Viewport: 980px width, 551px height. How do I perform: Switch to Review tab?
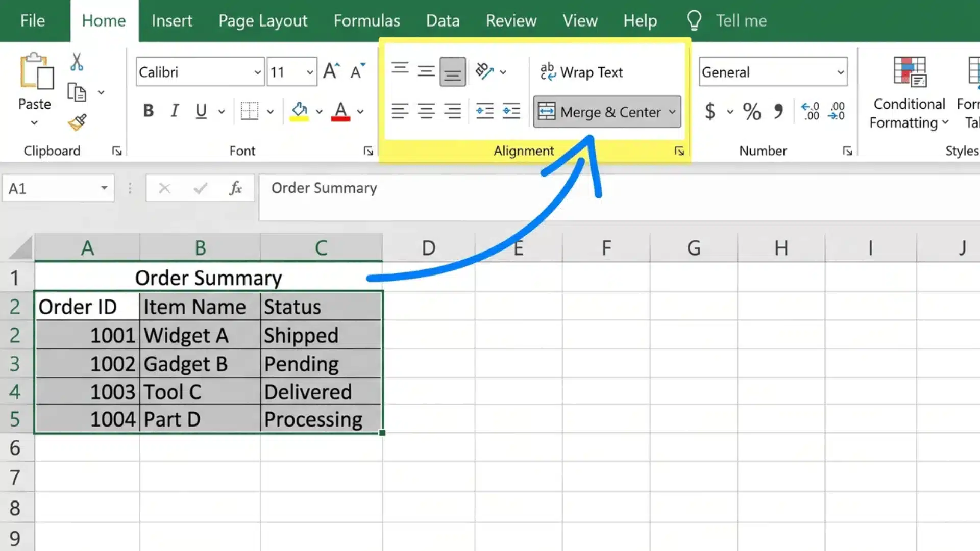(x=511, y=21)
